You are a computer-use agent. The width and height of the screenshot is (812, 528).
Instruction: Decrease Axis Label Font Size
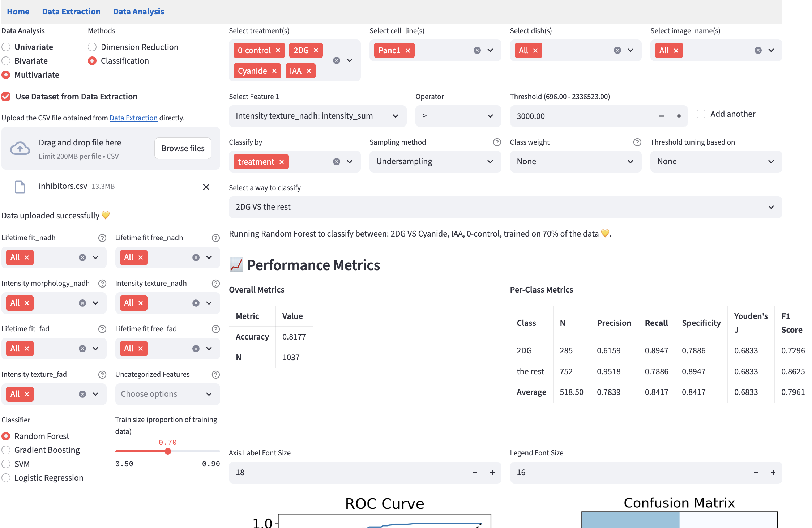(475, 473)
